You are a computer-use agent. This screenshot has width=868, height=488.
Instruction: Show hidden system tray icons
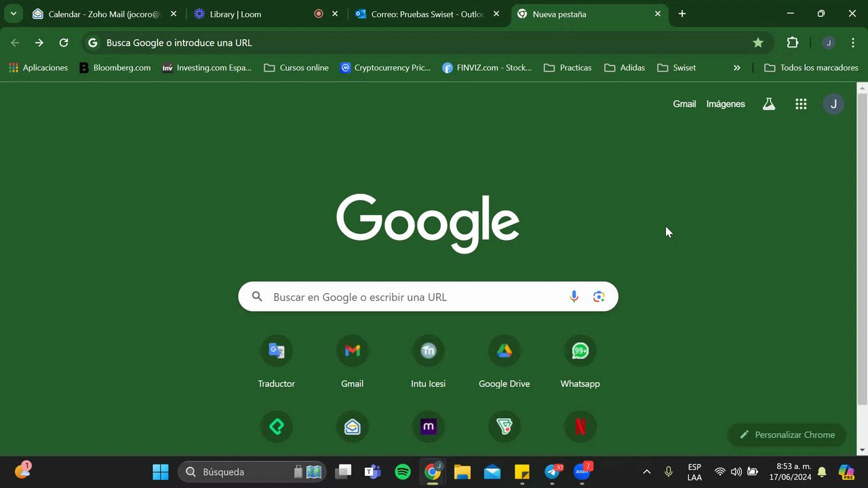[x=646, y=472]
